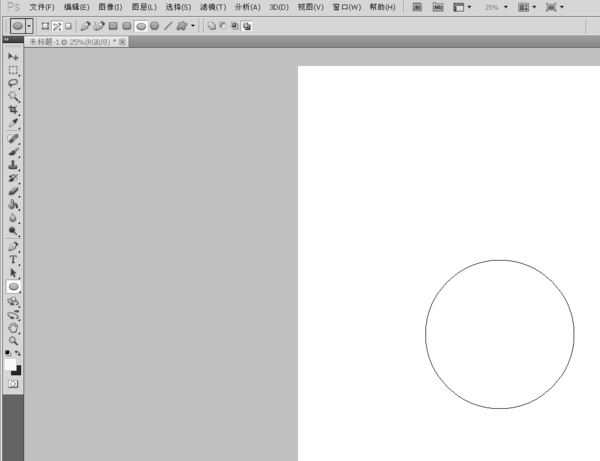The height and width of the screenshot is (461, 600).
Task: Close the 未标题-1 document tab
Action: pos(122,42)
